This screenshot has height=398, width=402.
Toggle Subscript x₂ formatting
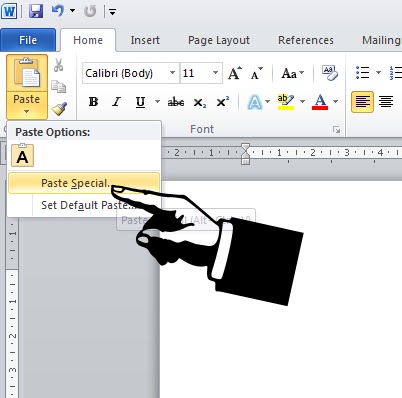(200, 102)
